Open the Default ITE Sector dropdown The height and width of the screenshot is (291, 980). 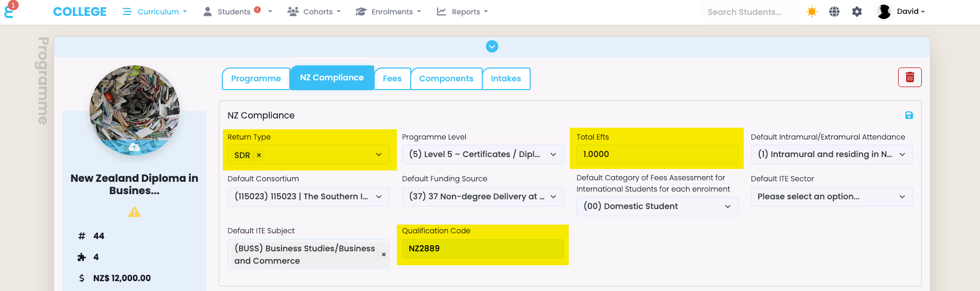(x=832, y=197)
